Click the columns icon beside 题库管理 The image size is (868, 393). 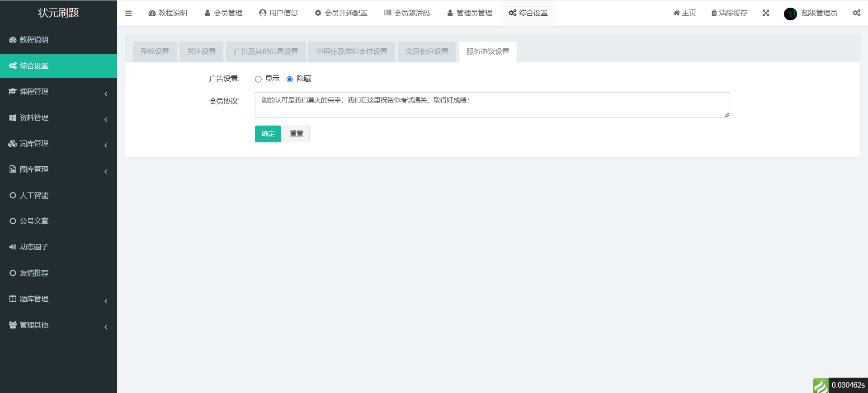[13, 299]
